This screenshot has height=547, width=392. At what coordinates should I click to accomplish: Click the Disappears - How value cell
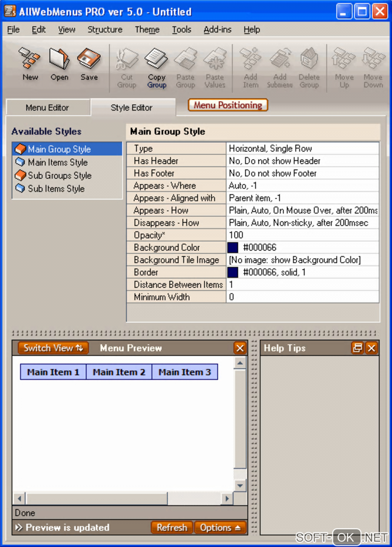coord(302,223)
